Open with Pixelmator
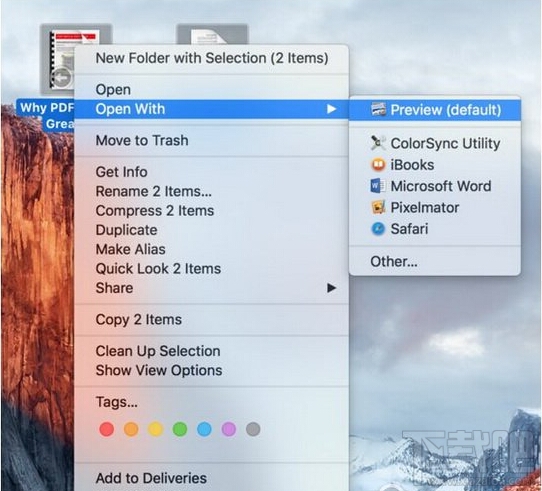Screen dimensions: 542x491 coord(435,207)
